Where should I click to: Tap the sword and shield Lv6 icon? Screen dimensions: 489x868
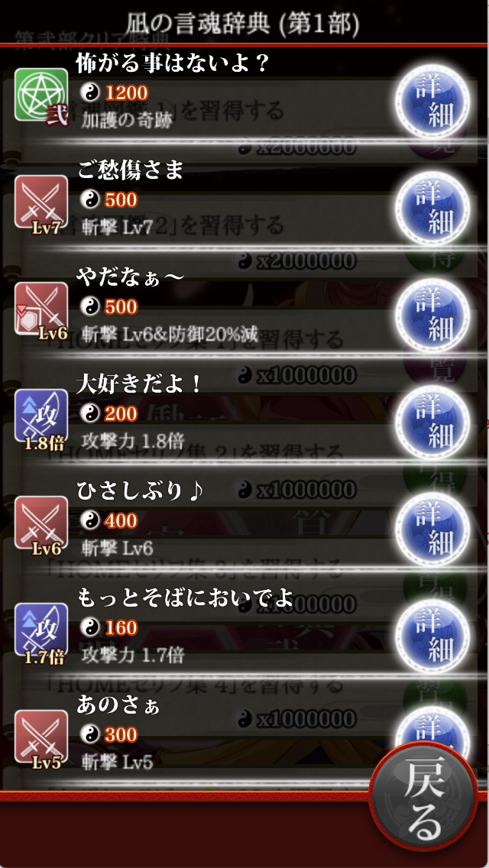click(x=41, y=310)
